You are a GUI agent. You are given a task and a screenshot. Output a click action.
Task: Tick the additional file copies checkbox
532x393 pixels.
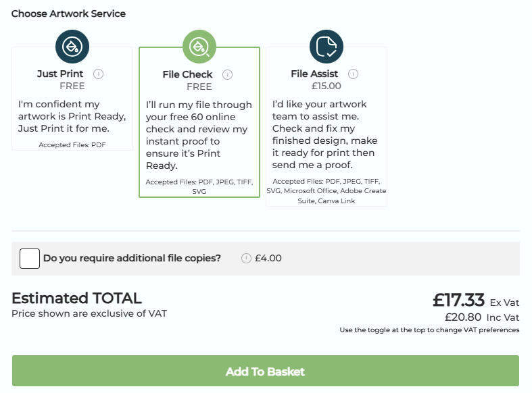click(30, 258)
